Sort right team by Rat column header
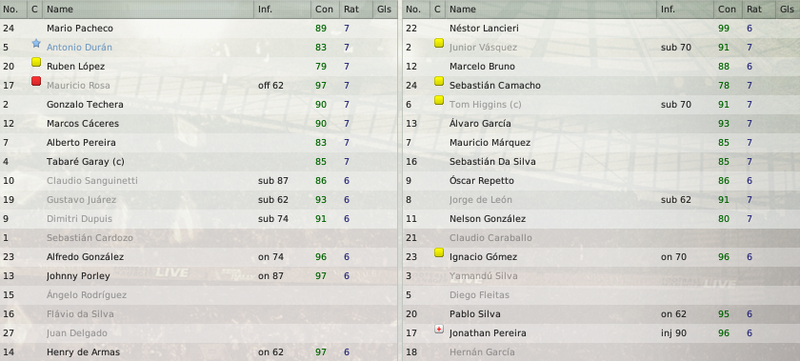This screenshot has height=361, width=800. click(756, 9)
